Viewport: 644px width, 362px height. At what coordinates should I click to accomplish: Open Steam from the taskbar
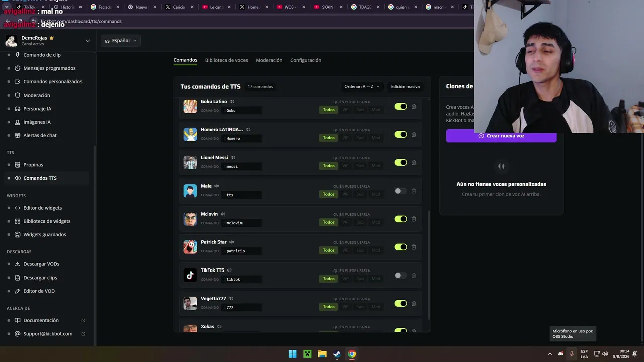tap(337, 354)
